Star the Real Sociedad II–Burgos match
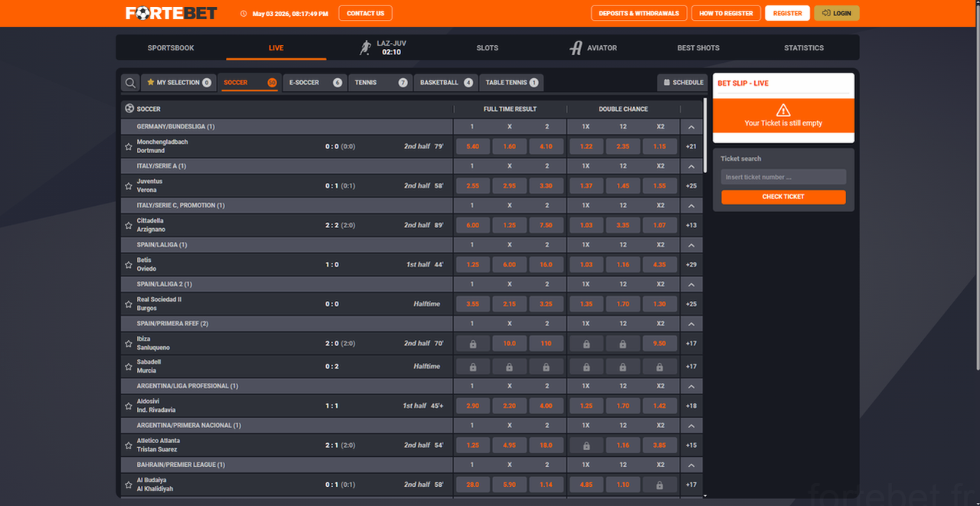980x506 pixels. (x=129, y=304)
